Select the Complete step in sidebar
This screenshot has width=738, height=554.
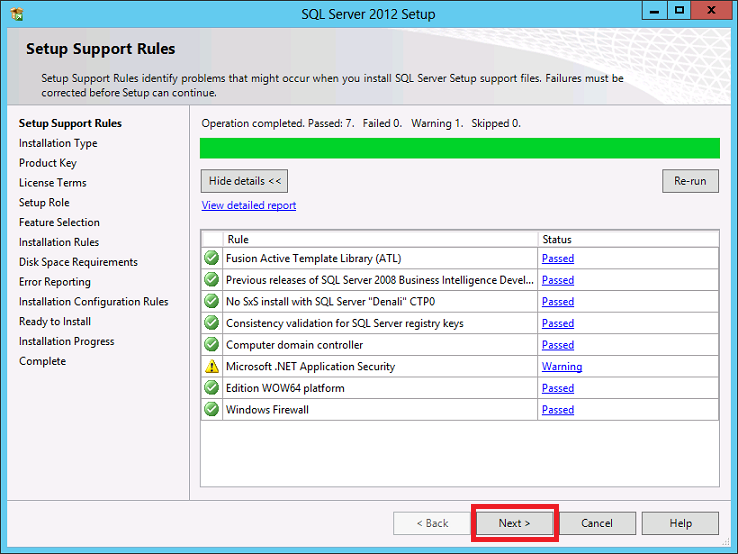pos(42,361)
